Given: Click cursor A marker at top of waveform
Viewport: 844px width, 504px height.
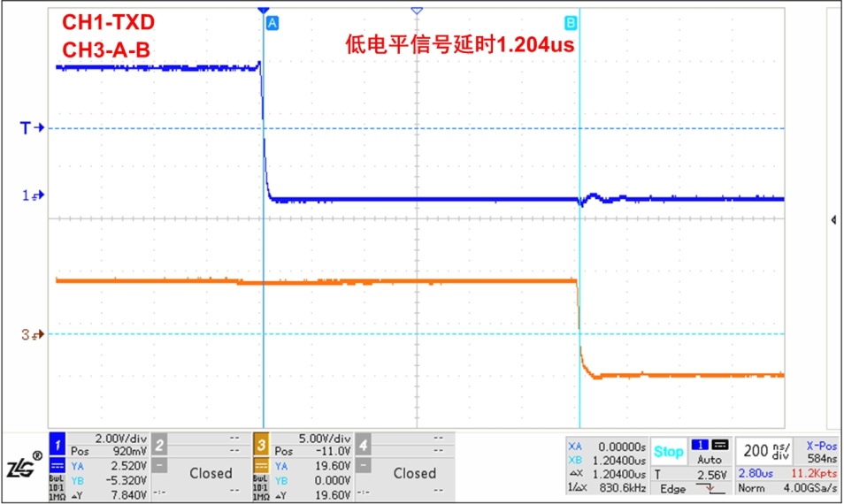Looking at the screenshot, I should tap(272, 23).
